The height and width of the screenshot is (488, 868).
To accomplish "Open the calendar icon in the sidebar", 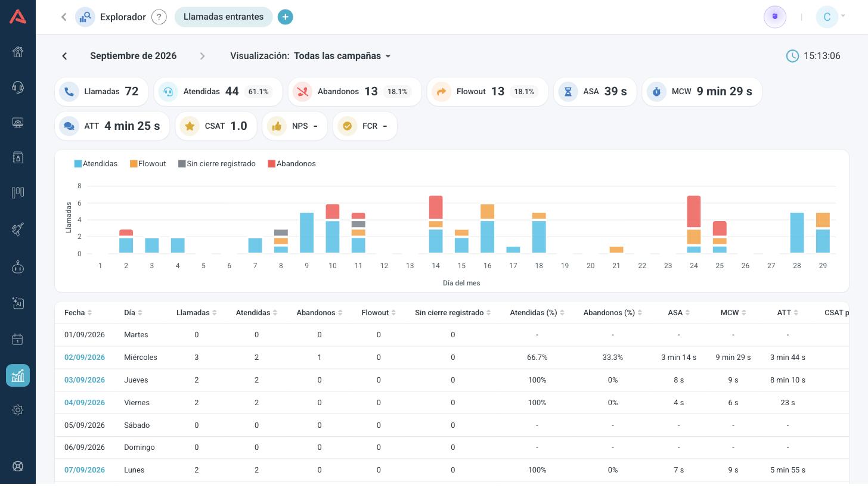I will [x=18, y=339].
